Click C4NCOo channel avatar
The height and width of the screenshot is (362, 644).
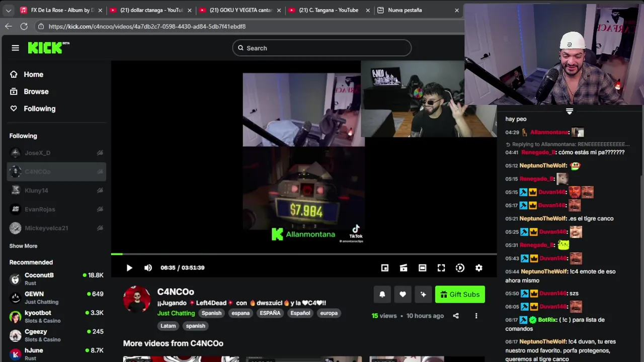point(137,299)
